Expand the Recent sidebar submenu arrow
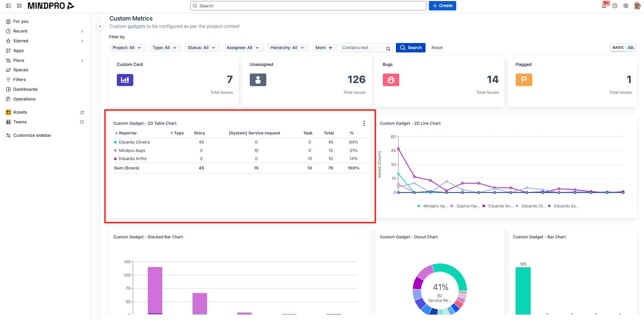 point(82,31)
